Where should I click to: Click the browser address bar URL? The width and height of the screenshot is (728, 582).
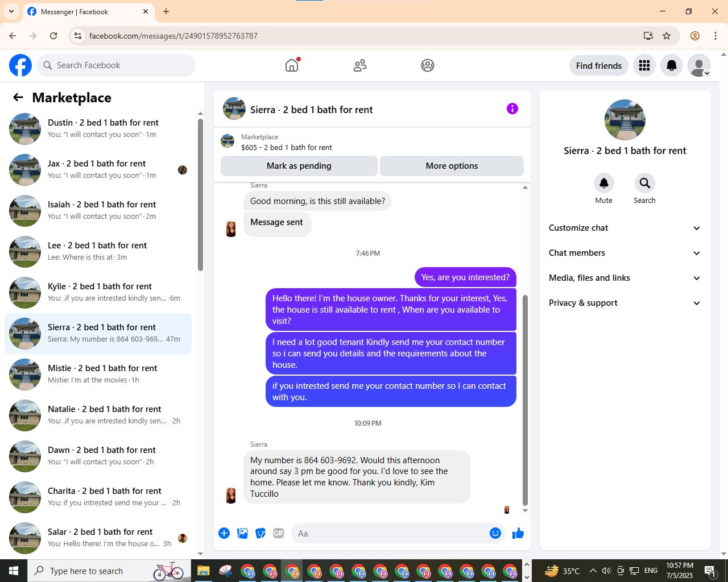pos(173,36)
